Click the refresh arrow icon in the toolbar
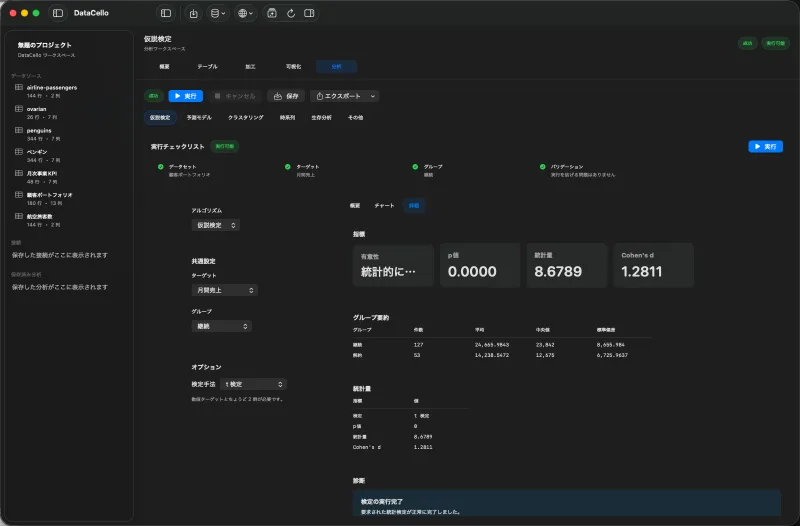800x526 pixels. [x=291, y=13]
